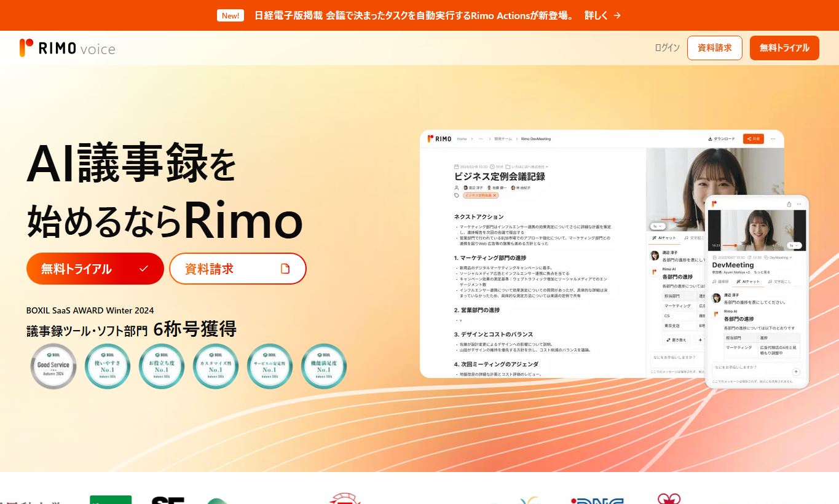Click the RIMO logo in the desktop mockup
839x504 pixels.
click(439, 139)
